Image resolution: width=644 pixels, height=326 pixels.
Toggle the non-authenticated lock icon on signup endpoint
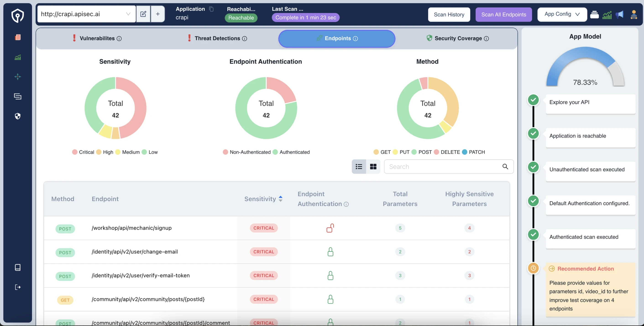tap(330, 228)
